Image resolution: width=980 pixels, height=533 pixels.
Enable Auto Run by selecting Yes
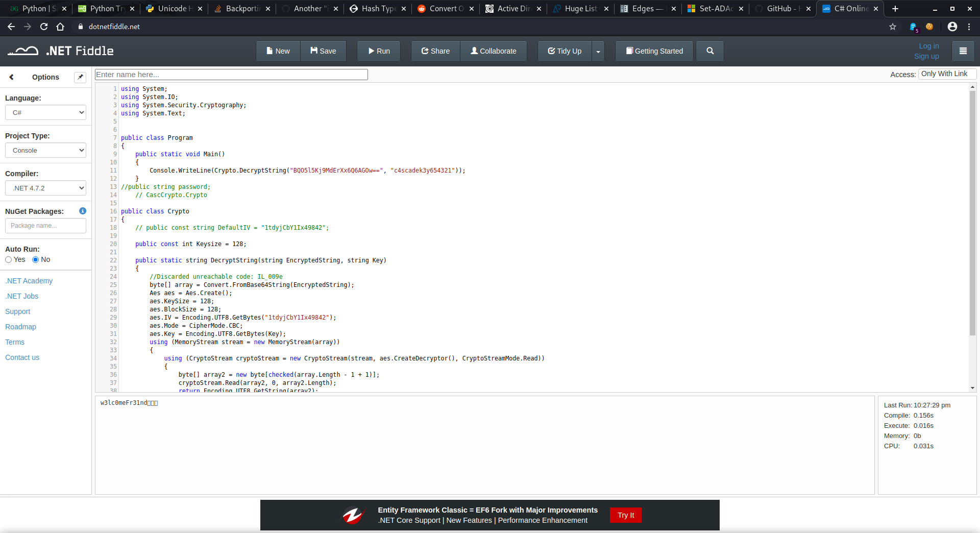tap(9, 260)
